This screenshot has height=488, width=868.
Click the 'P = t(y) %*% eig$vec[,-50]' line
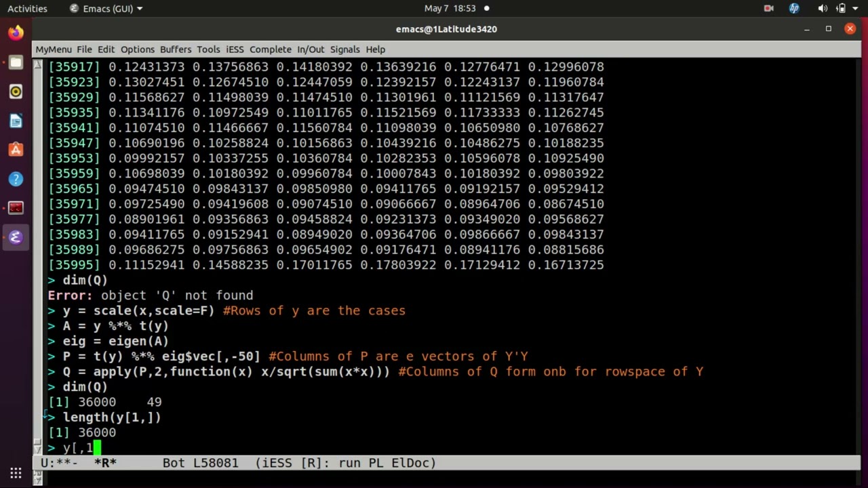click(x=288, y=357)
